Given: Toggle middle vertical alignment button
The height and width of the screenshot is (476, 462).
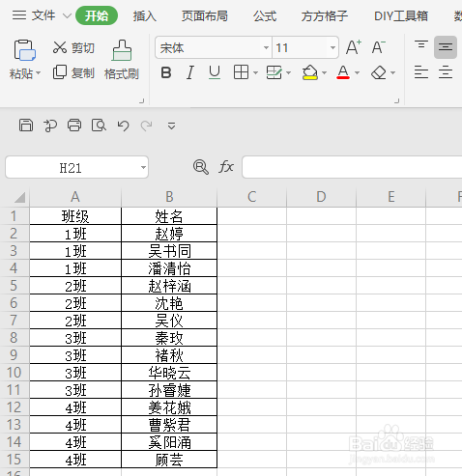Looking at the screenshot, I should coord(446,47).
